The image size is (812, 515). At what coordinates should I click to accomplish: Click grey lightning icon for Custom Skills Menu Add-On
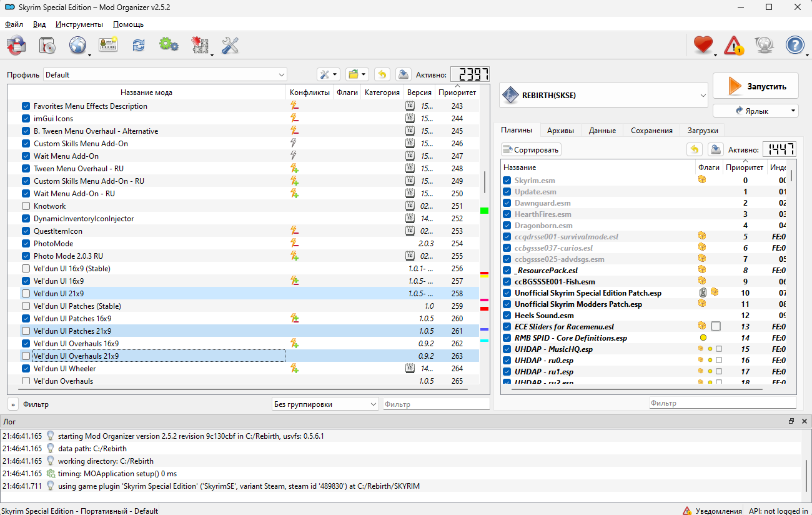[x=294, y=144]
